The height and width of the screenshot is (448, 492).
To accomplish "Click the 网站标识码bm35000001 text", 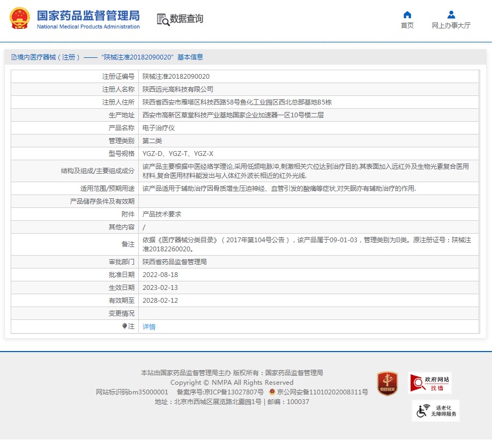I will (x=132, y=392).
